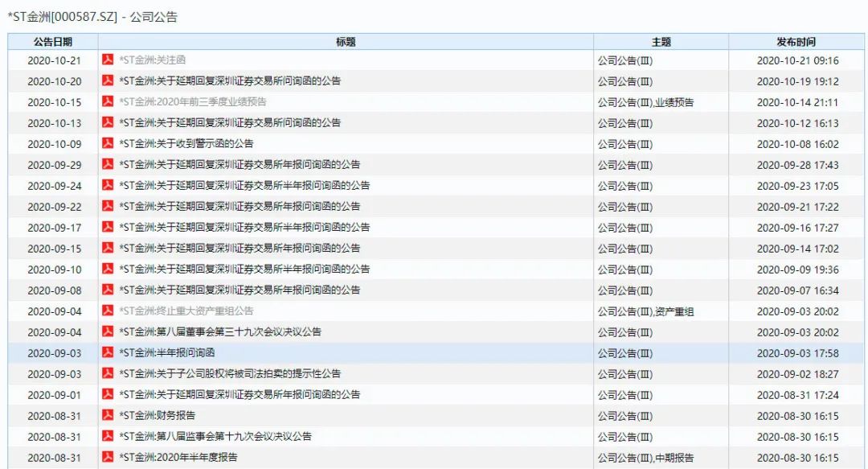Open the 2020-09-24 延期回复半年报问询函 title
Viewport: 868px width, 469px height.
point(244,185)
